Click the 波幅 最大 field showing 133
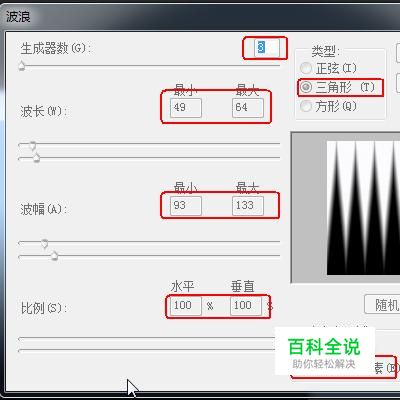Screen dimensions: 400x400 point(248,205)
